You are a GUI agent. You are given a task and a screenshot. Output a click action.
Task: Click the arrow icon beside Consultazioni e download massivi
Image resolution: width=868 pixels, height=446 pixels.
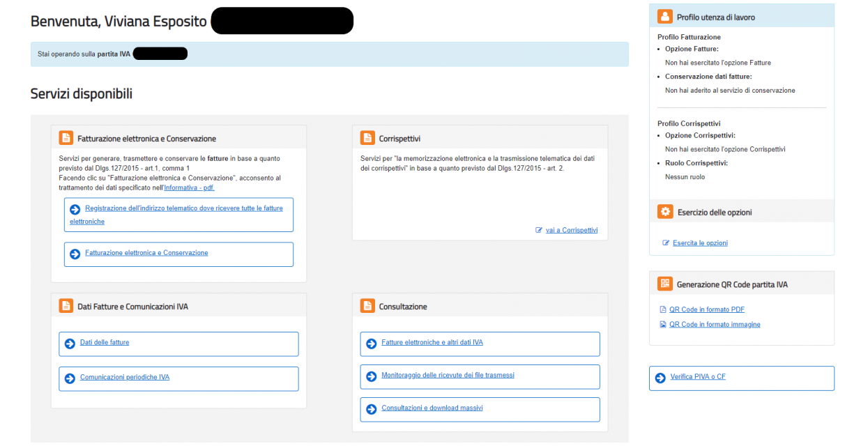372,409
